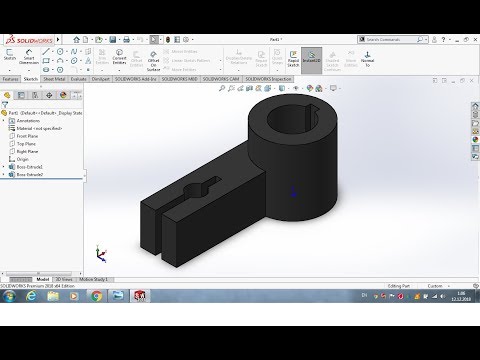Switch to the 3D Views bottom tab

pyautogui.click(x=64, y=279)
